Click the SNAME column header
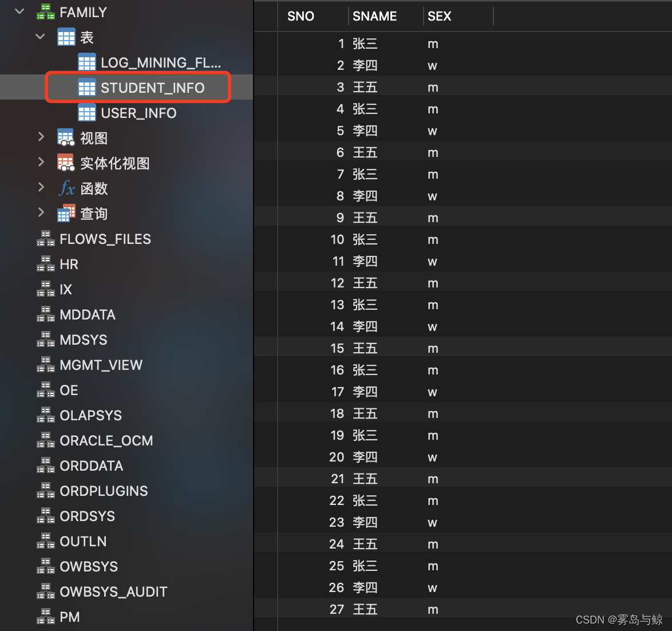The width and height of the screenshot is (672, 631). point(375,16)
